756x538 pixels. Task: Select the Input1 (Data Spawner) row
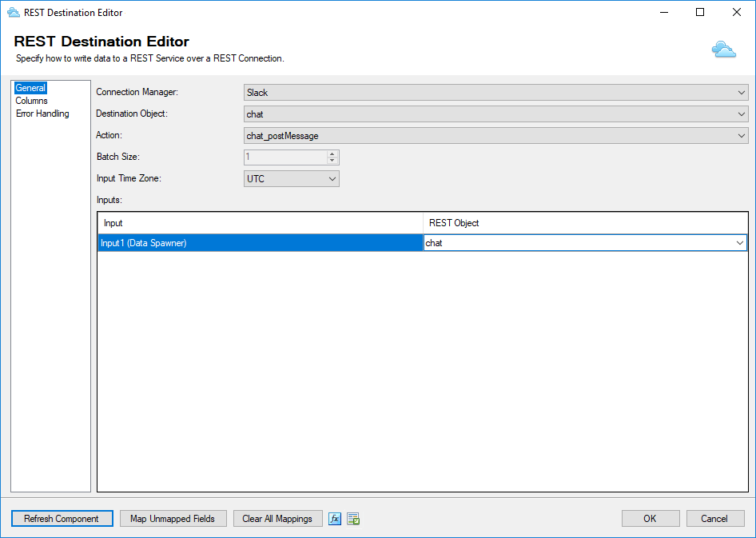tap(260, 243)
